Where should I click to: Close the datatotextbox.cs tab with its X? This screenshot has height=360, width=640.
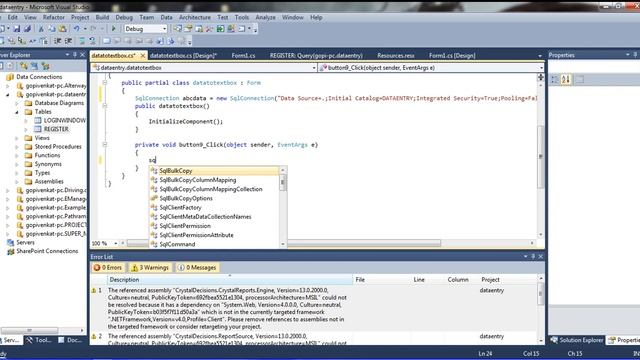click(142, 56)
